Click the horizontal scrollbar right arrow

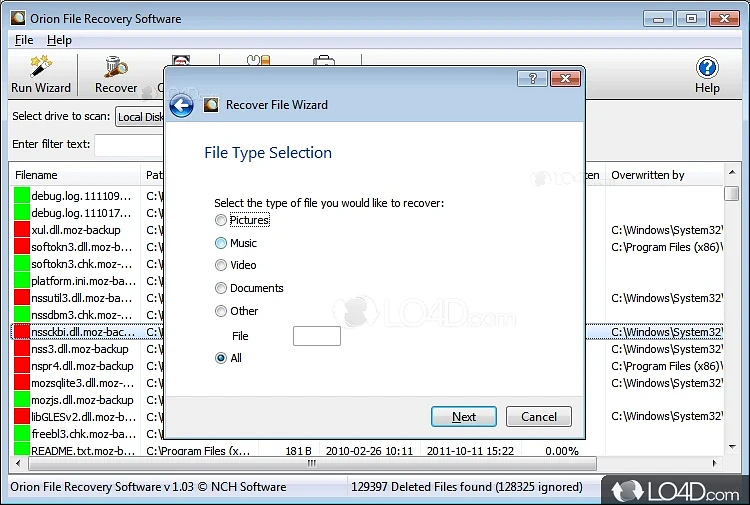pos(715,463)
